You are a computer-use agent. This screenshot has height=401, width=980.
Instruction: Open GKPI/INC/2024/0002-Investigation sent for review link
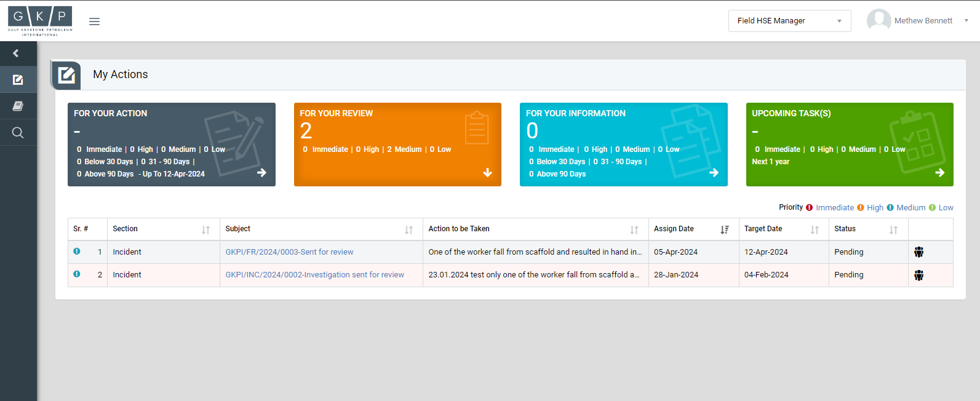(314, 275)
